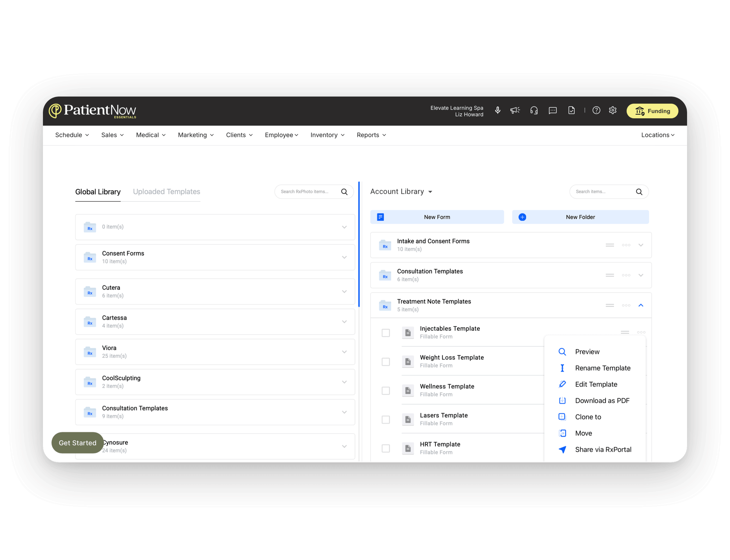Expand the CoolSculpting folder
Screen dimensions: 730x560
344,382
